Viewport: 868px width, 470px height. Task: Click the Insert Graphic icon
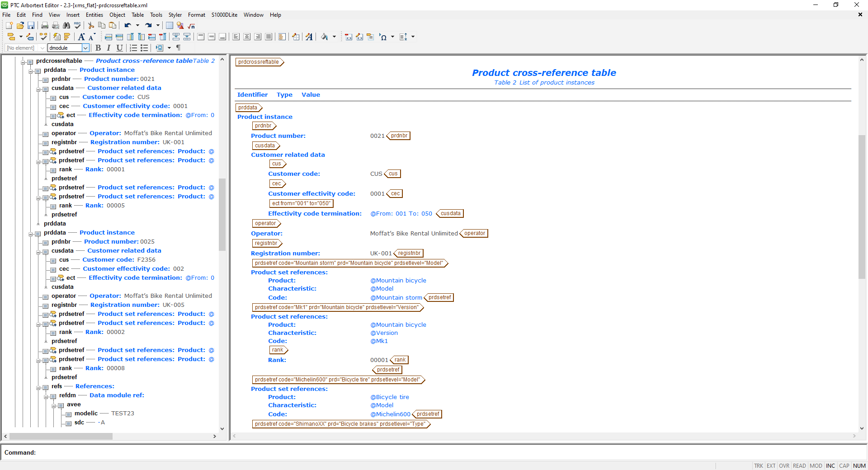[179, 26]
